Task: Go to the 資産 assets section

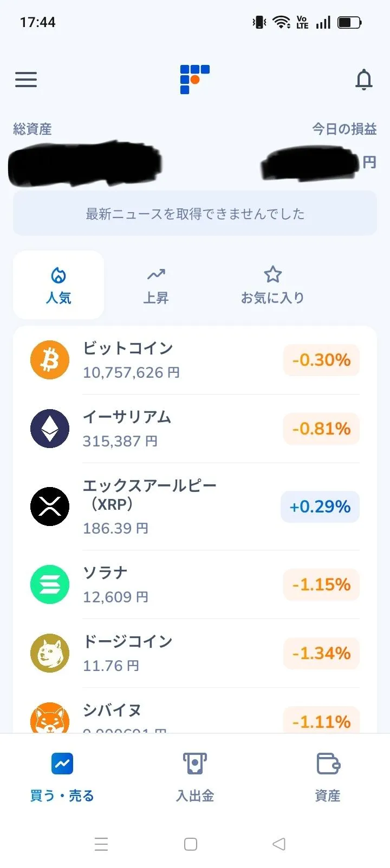Action: 328,777
